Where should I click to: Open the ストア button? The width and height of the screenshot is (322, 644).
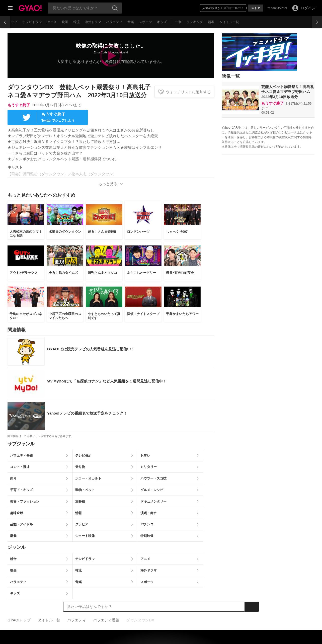[256, 8]
